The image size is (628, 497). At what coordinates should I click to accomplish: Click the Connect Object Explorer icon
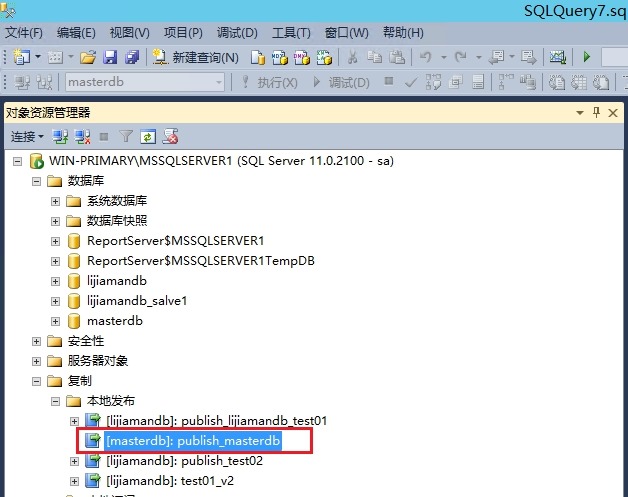[x=60, y=136]
